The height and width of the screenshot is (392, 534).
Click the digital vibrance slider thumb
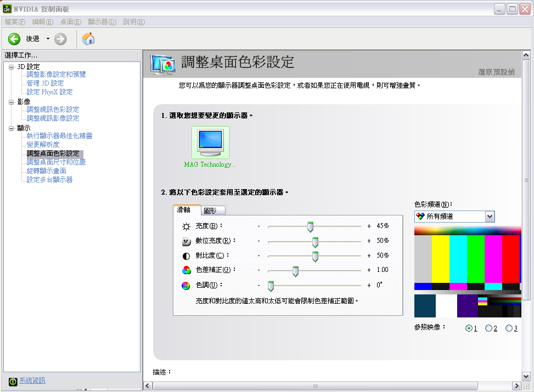click(x=316, y=242)
